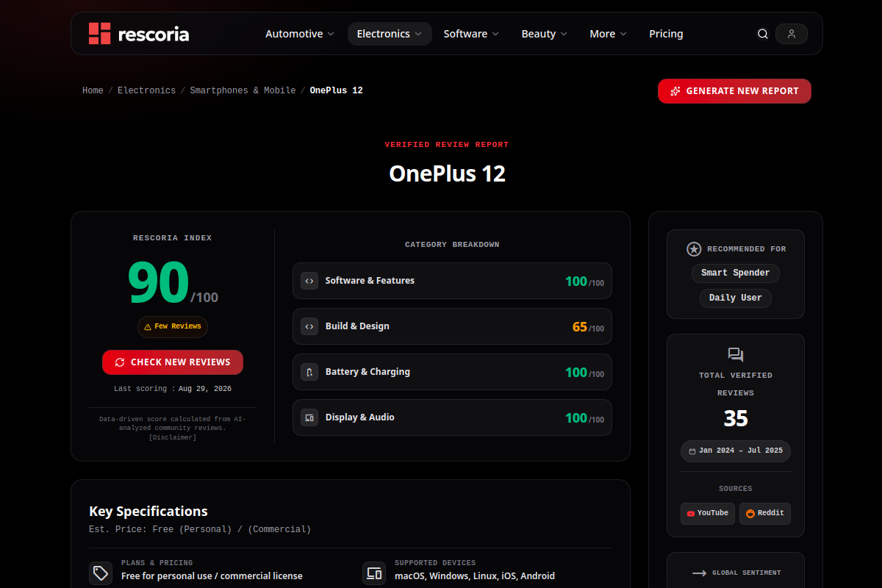Click the Battery & Charging icon

[309, 372]
